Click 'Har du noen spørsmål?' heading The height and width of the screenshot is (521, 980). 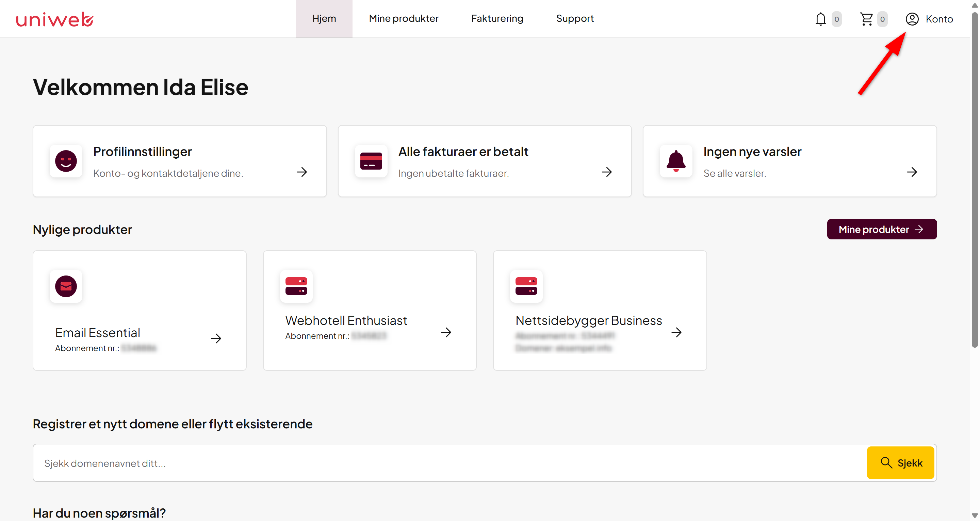[99, 513]
